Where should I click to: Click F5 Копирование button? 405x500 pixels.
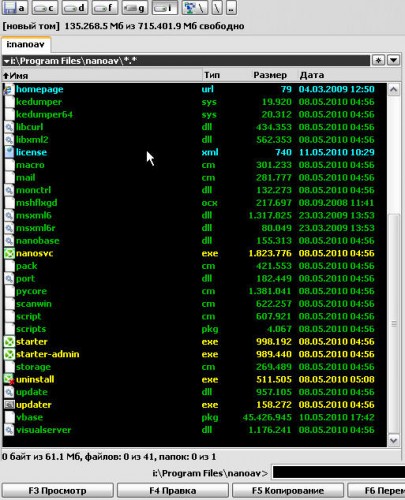pos(288,491)
